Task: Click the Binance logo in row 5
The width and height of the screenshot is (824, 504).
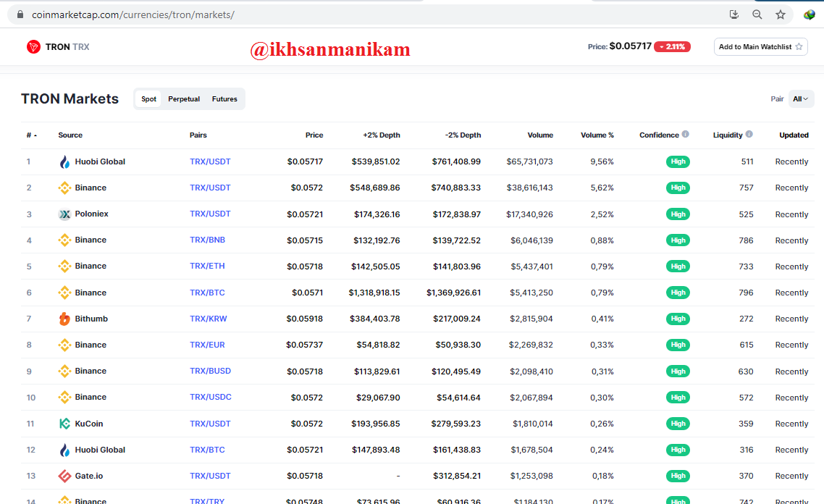Action: [64, 266]
